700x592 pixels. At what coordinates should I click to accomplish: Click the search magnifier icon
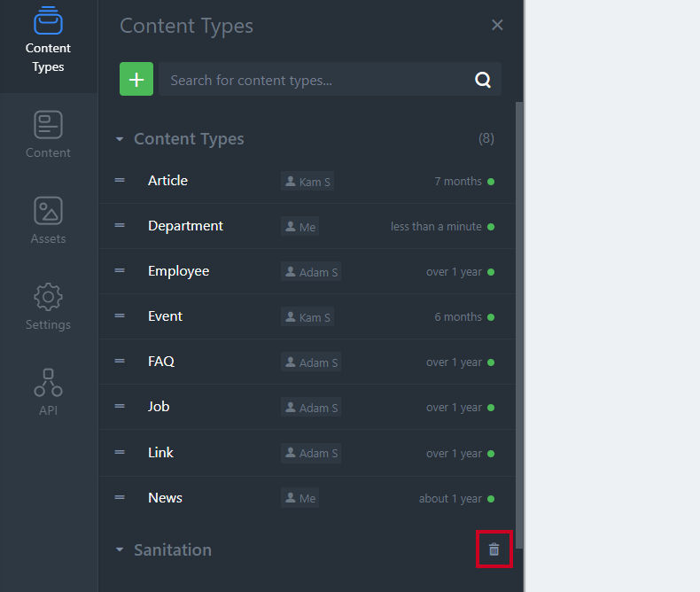tap(483, 80)
